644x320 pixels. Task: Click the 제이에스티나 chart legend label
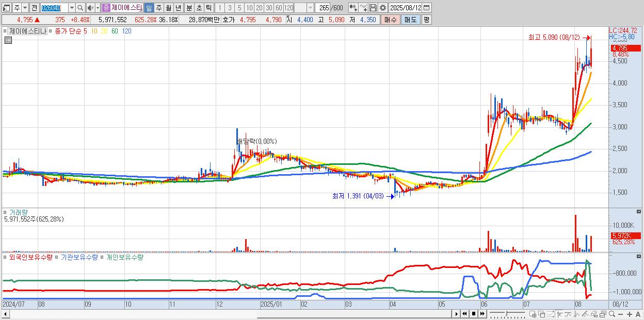27,31
